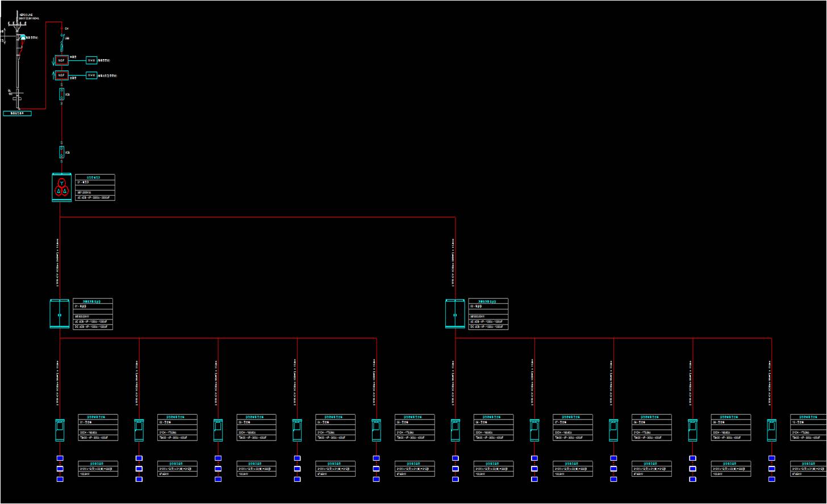
Task: Select the inverter cabinet labeled 05
Action: pos(376,430)
